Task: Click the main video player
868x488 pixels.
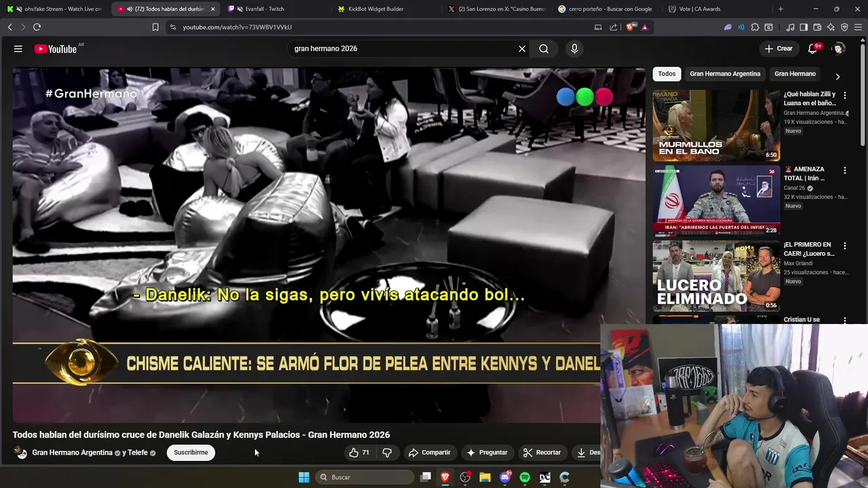Action: tap(329, 245)
